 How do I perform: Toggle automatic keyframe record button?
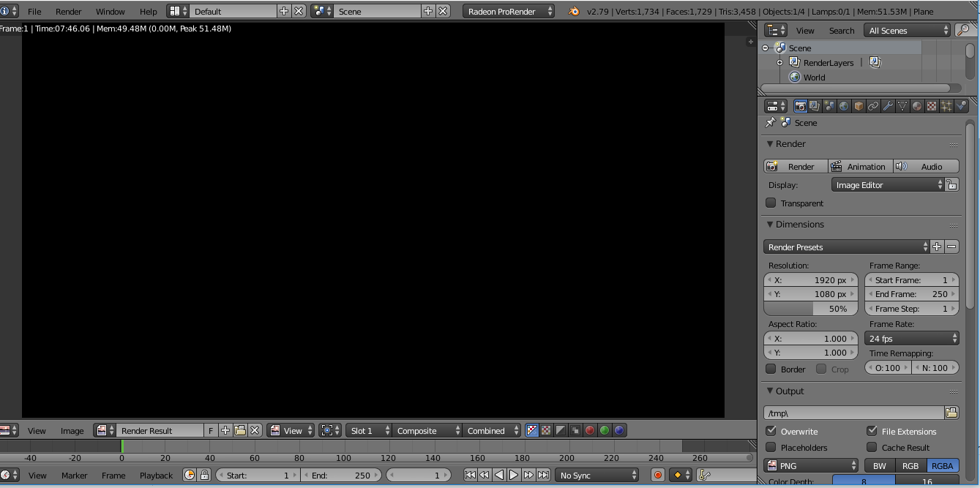pyautogui.click(x=657, y=476)
